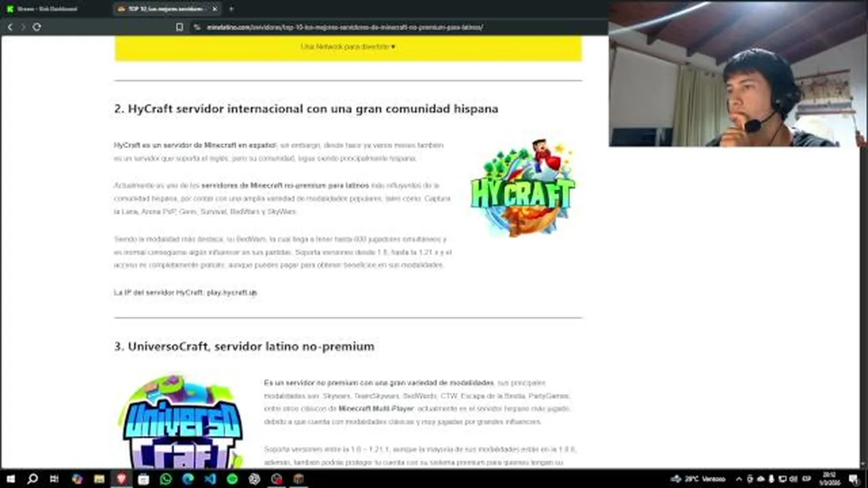Open the Minecraft block taskbar icon
The width and height of the screenshot is (868, 488).
[x=298, y=479]
